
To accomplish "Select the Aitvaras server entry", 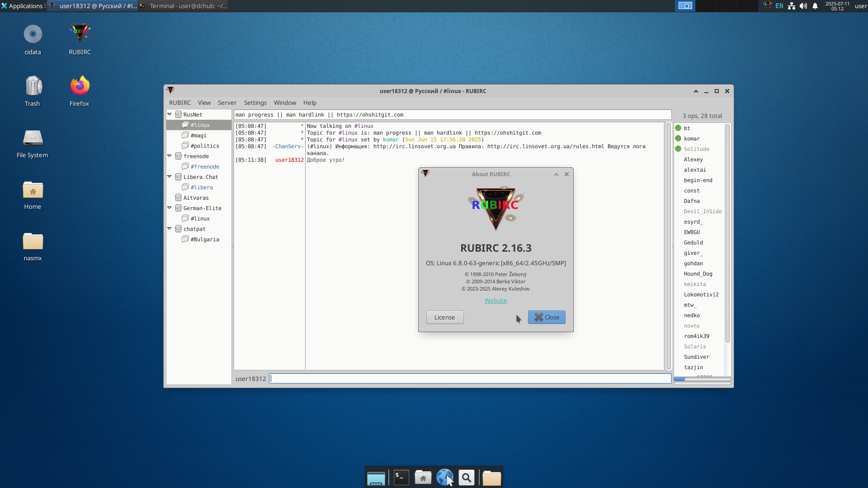I will point(196,197).
